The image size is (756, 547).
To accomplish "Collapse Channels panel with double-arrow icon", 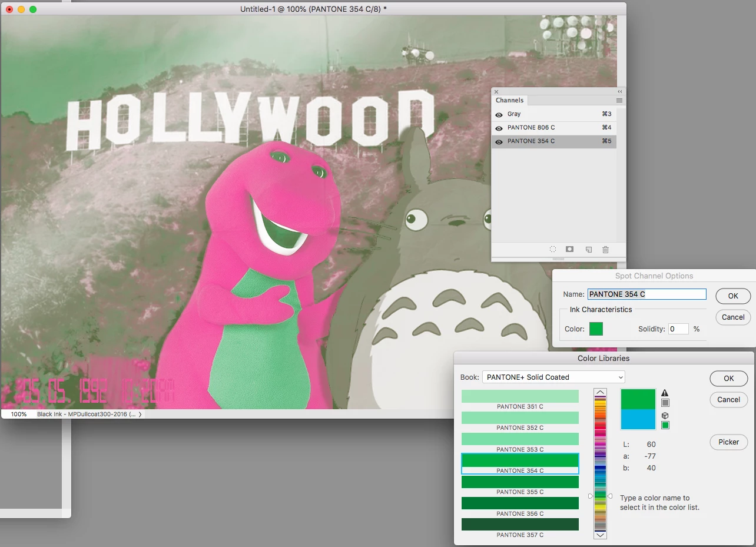I will (620, 92).
